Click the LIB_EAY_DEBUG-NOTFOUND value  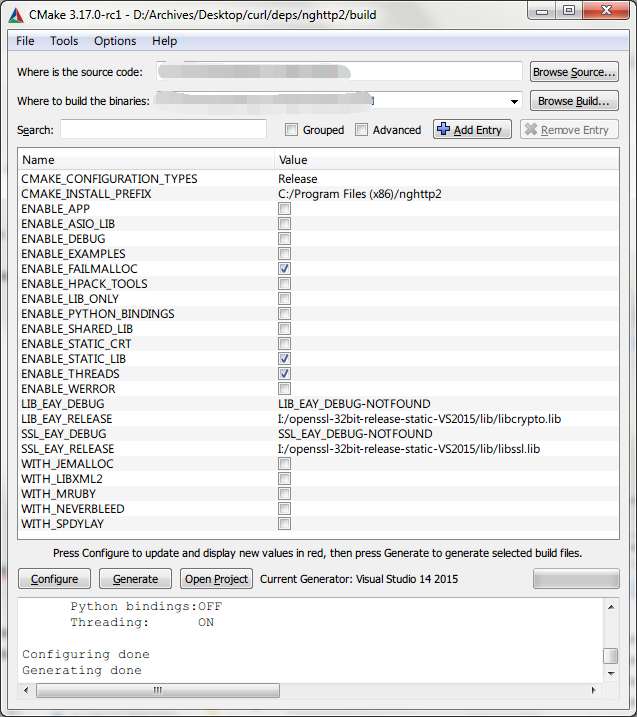click(354, 404)
